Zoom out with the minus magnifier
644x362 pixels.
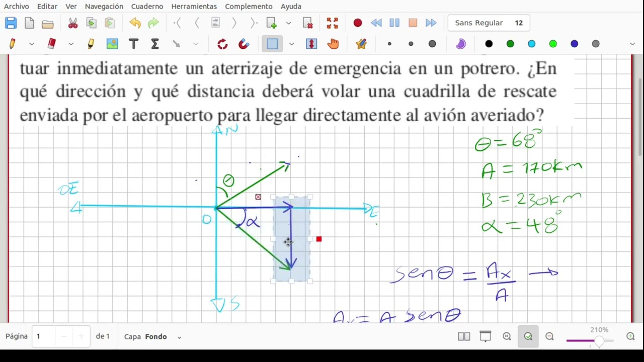click(549, 336)
